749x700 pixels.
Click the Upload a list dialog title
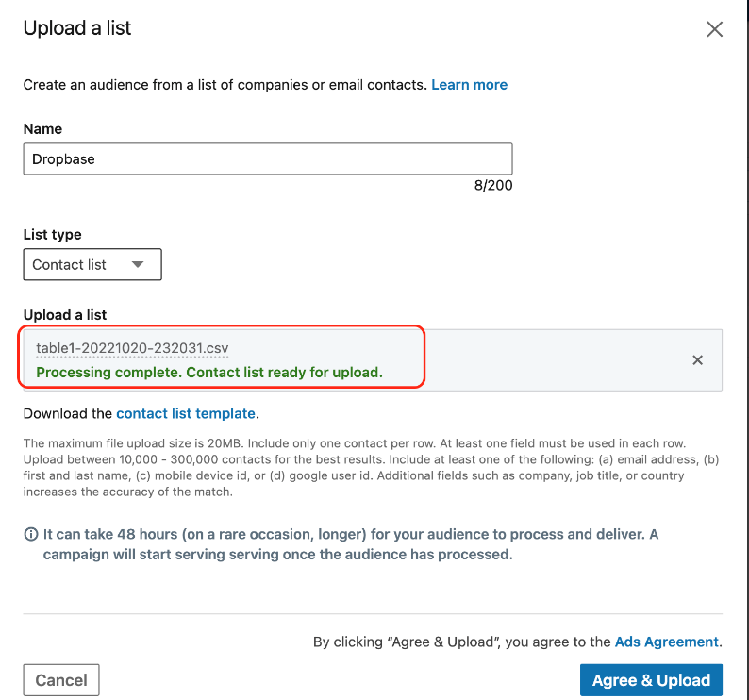pyautogui.click(x=77, y=28)
